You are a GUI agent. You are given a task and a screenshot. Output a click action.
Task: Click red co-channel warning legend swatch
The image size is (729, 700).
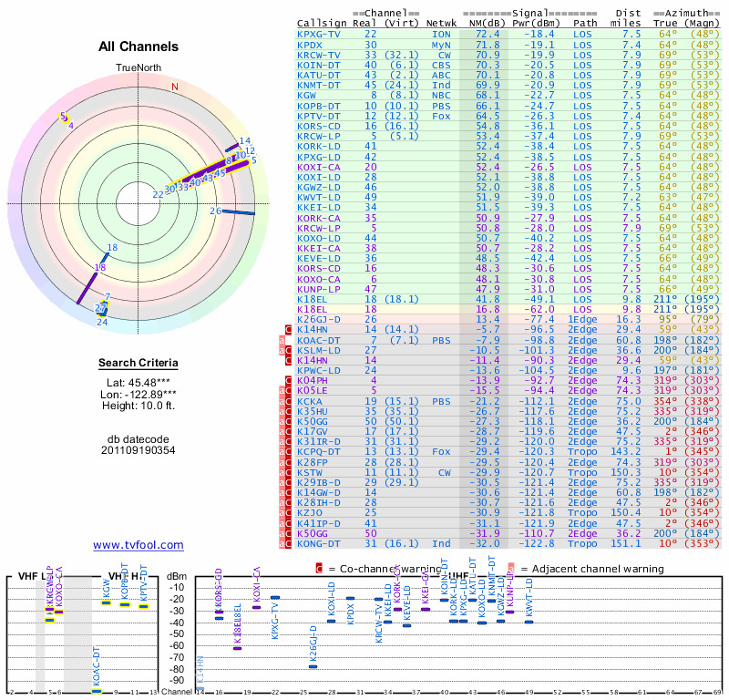[319, 569]
